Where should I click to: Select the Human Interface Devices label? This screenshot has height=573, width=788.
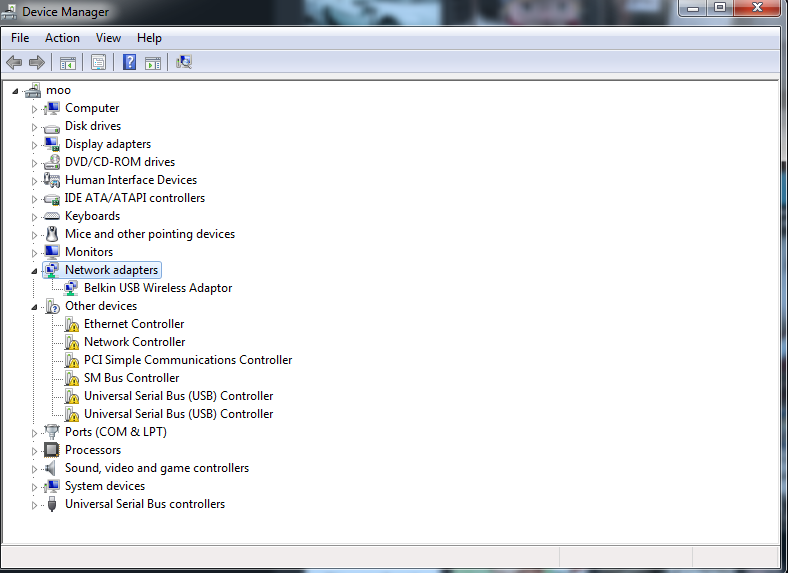click(x=131, y=180)
